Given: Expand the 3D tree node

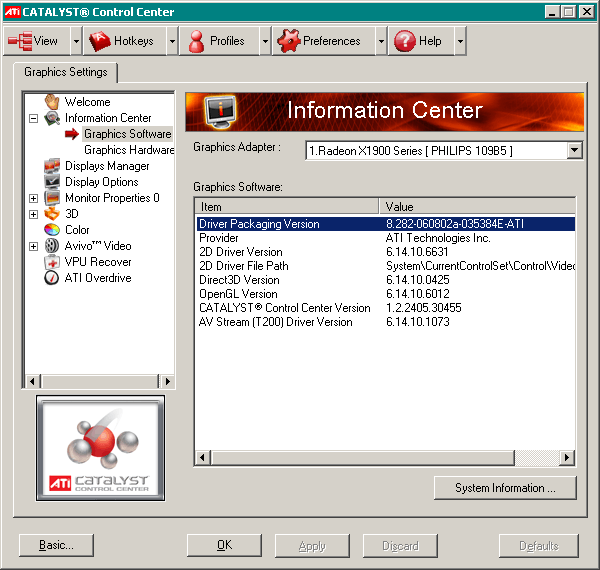Looking at the screenshot, I should [34, 214].
